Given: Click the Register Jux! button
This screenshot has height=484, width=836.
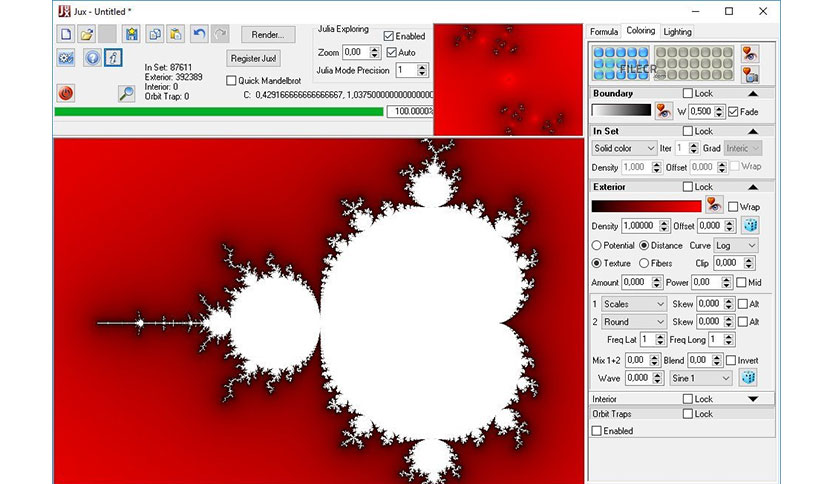Looking at the screenshot, I should 253,58.
